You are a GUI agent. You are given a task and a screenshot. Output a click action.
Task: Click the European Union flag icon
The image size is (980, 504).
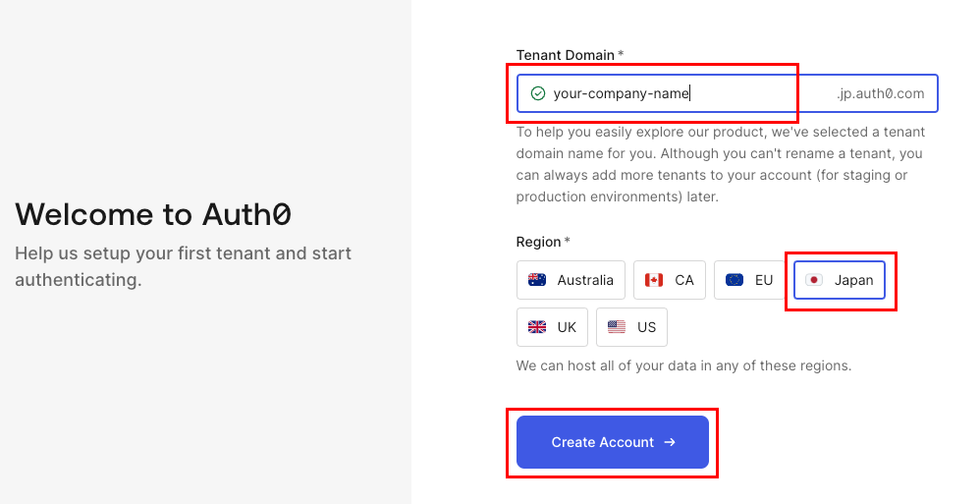735,280
